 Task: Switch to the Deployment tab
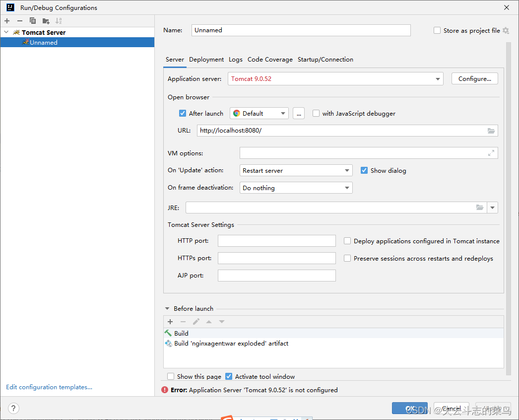click(x=206, y=59)
